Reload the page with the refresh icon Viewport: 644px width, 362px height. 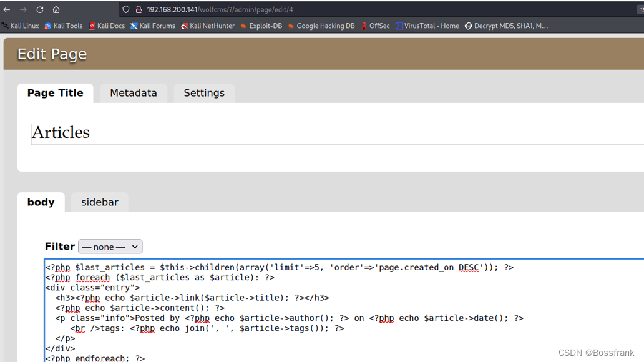(x=40, y=9)
